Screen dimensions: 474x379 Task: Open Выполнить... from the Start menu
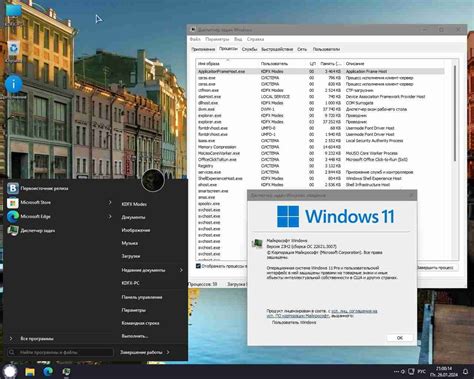[135, 336]
